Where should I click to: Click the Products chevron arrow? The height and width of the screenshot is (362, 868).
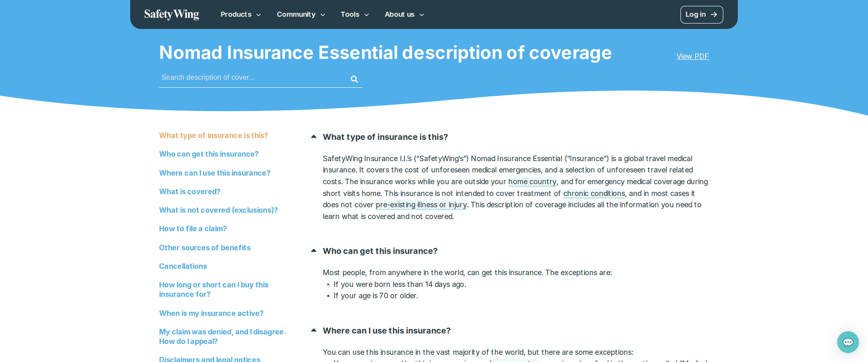click(x=258, y=15)
